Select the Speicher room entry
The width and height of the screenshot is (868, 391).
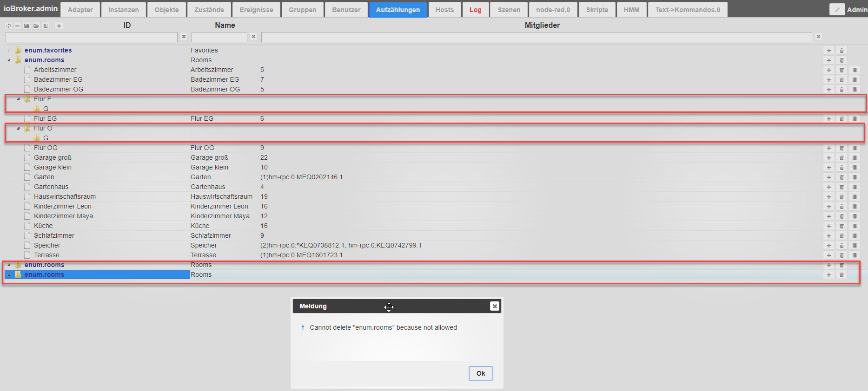(47, 245)
